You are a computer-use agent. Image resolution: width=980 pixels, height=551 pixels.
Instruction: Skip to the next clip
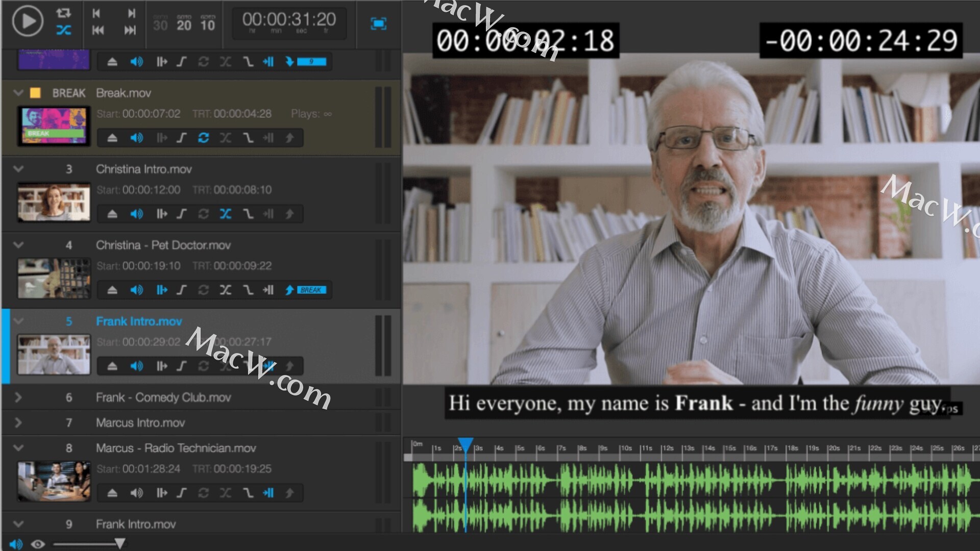click(130, 30)
